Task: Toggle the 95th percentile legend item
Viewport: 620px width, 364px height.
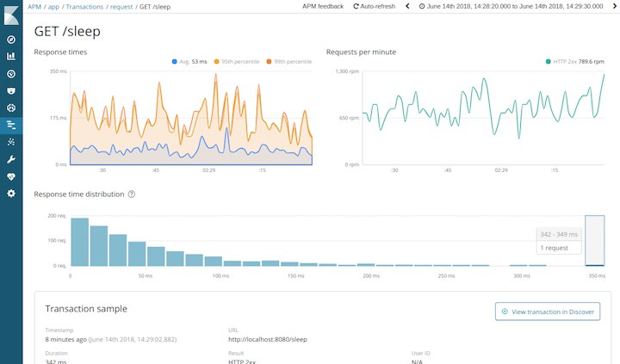Action: pos(237,62)
